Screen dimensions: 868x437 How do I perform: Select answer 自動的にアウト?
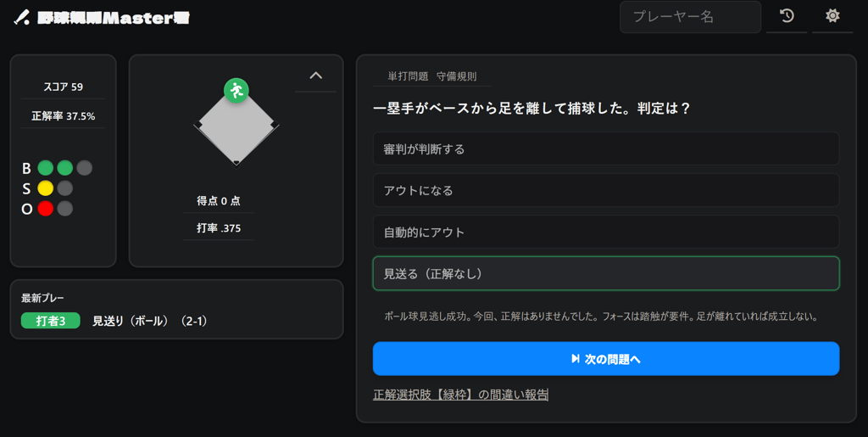point(605,232)
